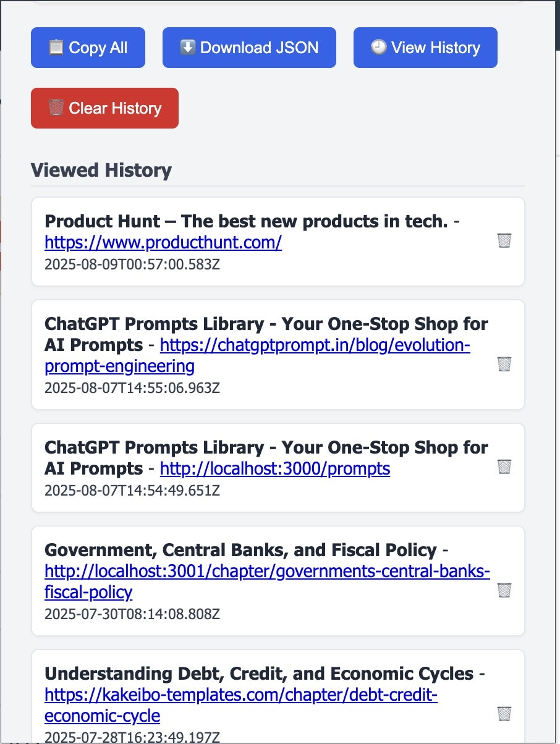Click the Download JSON button
The height and width of the screenshot is (744, 560).
(x=249, y=48)
